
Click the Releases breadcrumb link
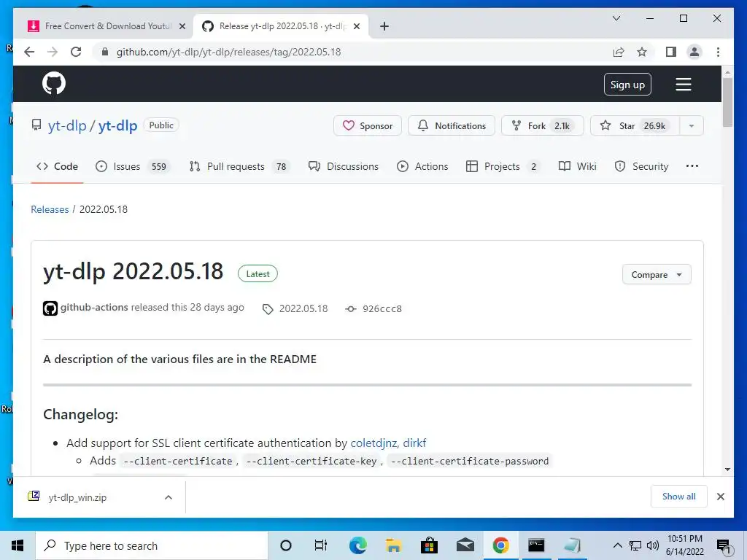(50, 209)
